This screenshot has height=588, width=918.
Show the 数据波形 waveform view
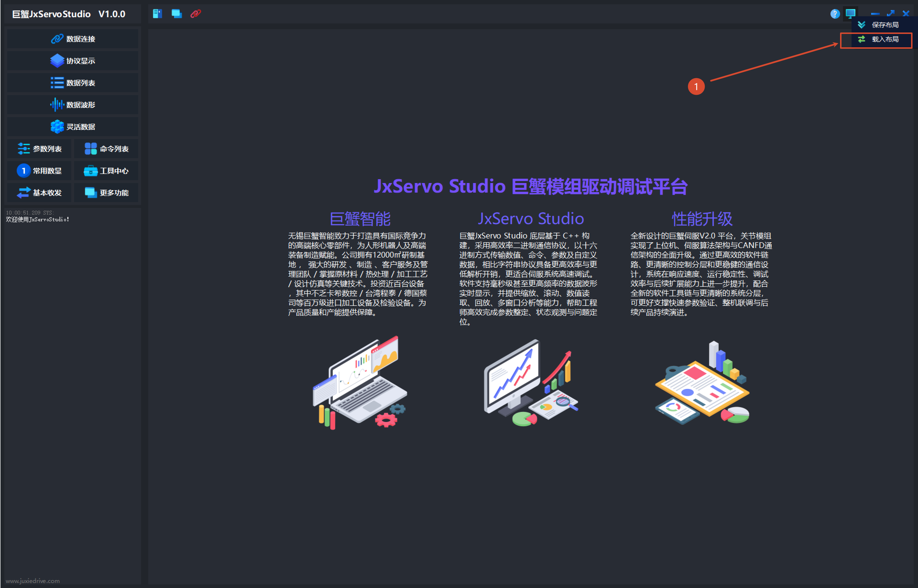(x=73, y=105)
